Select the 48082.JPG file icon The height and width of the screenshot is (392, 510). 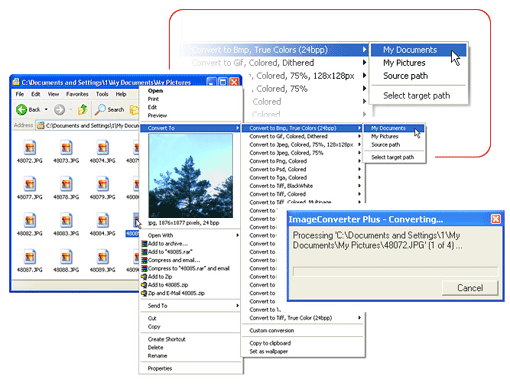point(30,220)
